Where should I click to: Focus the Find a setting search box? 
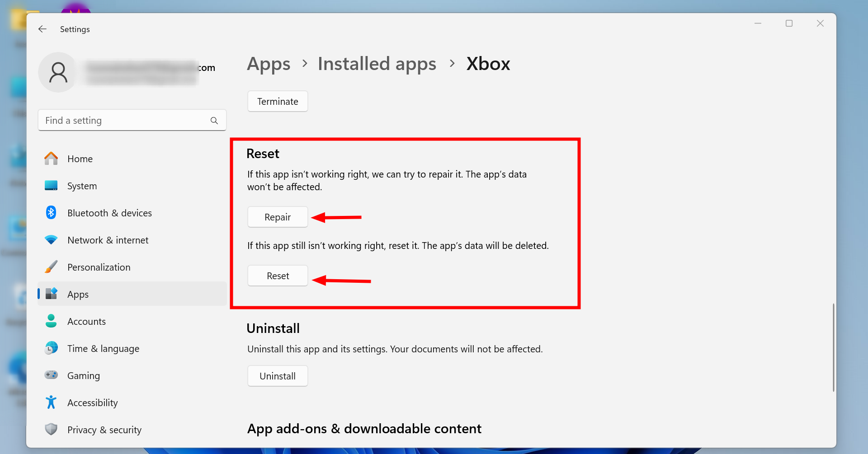pyautogui.click(x=132, y=120)
